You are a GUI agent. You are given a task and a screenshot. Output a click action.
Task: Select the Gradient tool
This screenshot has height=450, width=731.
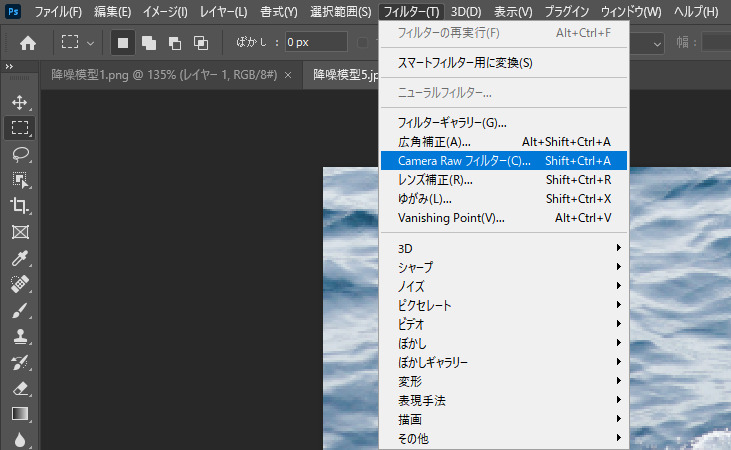(19, 414)
